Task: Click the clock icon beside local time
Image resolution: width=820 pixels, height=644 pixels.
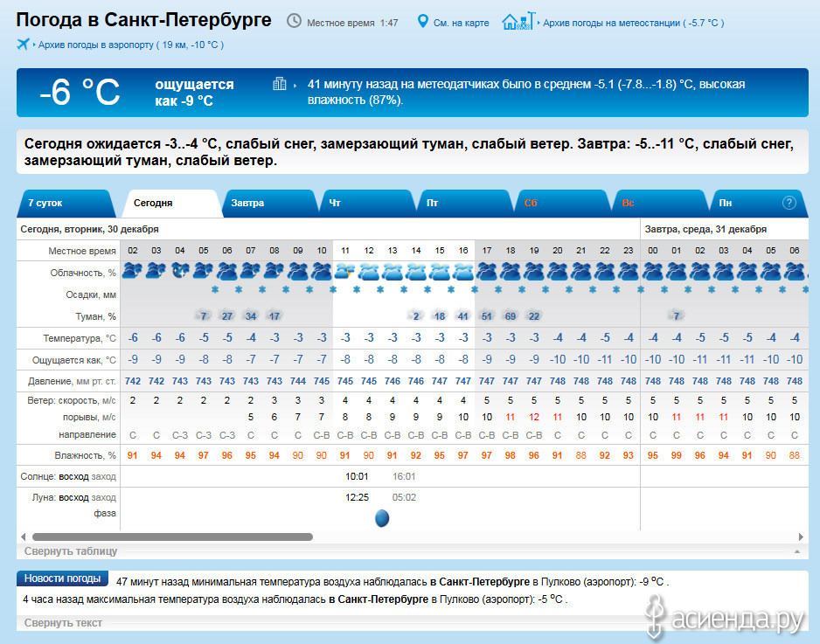Action: tap(294, 22)
